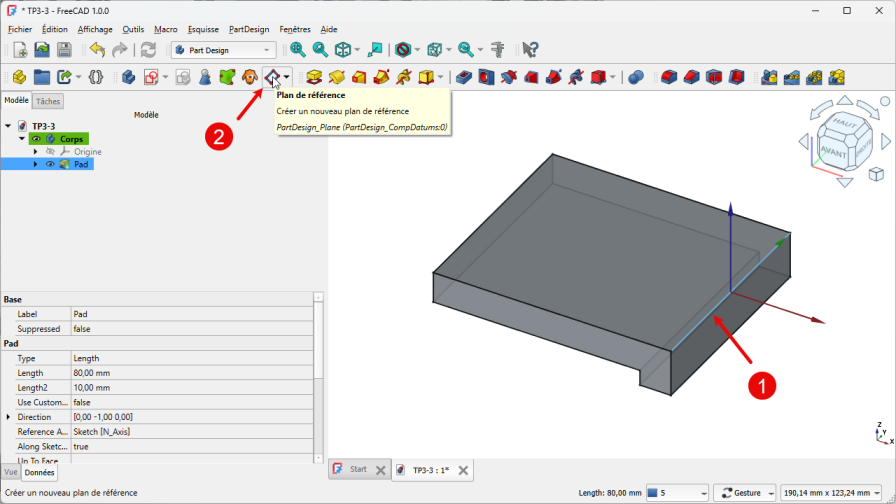Open subtractive primitive dropdown arrow
This screenshot has width=896, height=504.
[613, 77]
